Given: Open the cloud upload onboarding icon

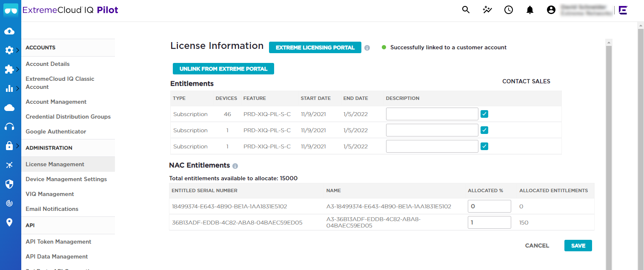Looking at the screenshot, I should (9, 31).
